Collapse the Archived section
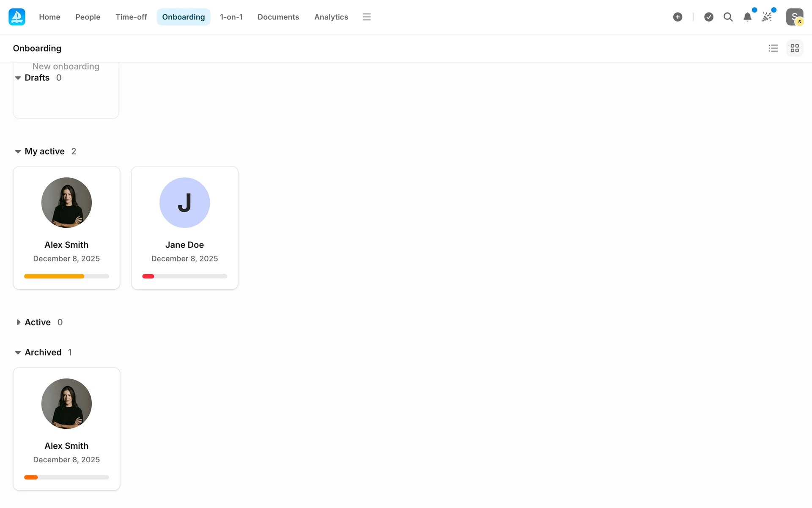The height and width of the screenshot is (508, 812). coord(18,353)
